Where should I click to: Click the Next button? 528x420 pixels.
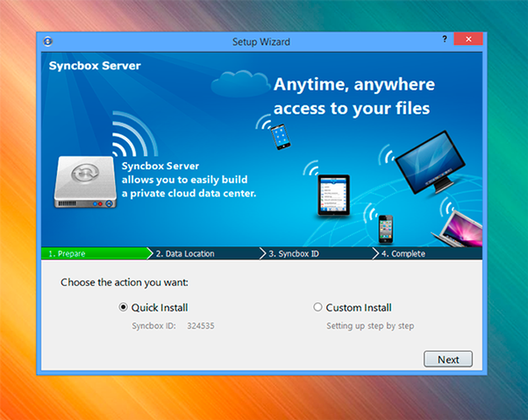coord(448,359)
